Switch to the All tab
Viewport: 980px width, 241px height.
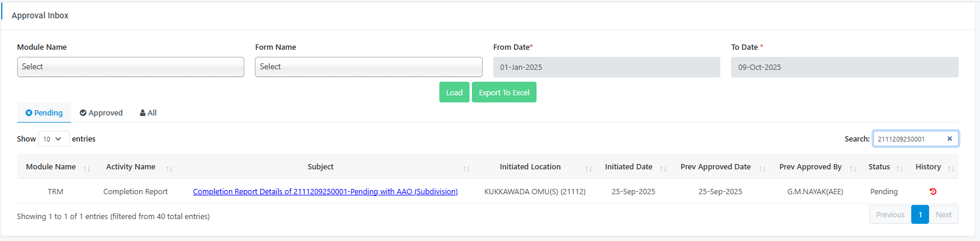coord(148,113)
